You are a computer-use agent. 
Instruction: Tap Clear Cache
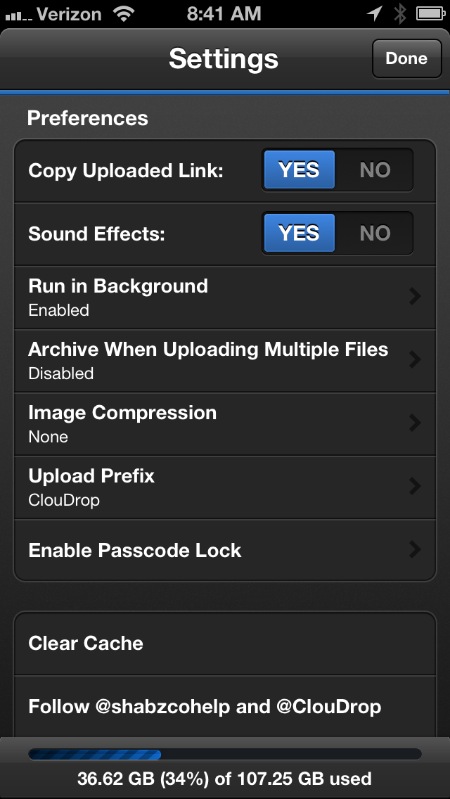[225, 644]
